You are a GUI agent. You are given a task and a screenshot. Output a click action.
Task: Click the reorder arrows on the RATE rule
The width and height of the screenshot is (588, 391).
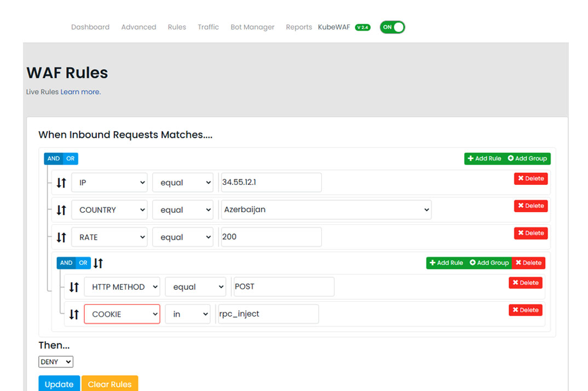tap(61, 237)
